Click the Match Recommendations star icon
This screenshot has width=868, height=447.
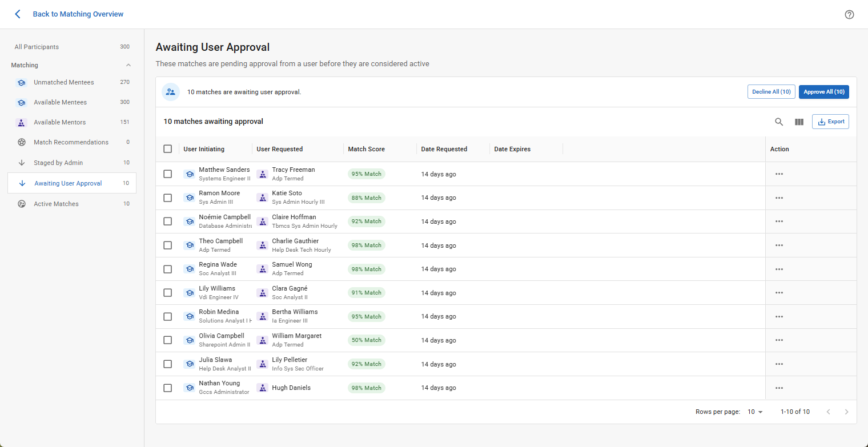coord(22,142)
